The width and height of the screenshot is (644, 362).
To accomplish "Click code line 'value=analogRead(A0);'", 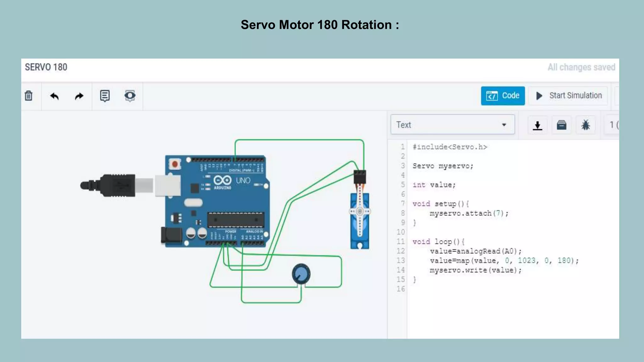I will pyautogui.click(x=475, y=251).
